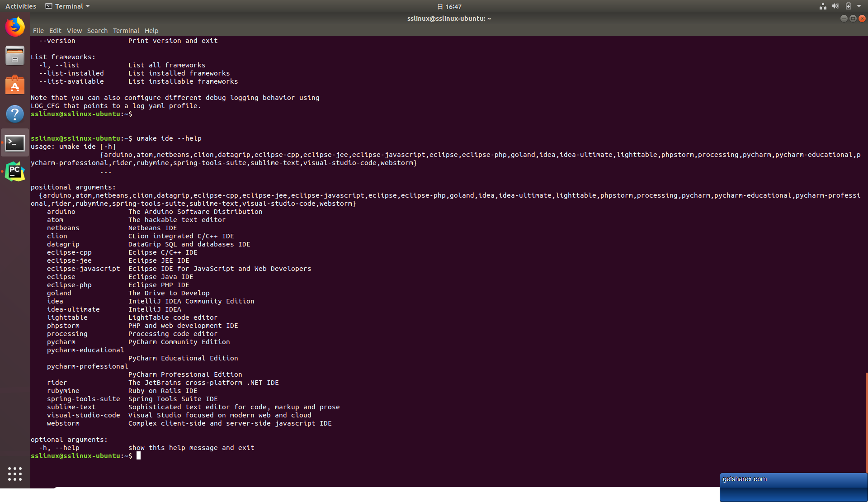Image resolution: width=868 pixels, height=502 pixels.
Task: Click 'The Arduino Software Distribution' text
Action: pos(195,212)
